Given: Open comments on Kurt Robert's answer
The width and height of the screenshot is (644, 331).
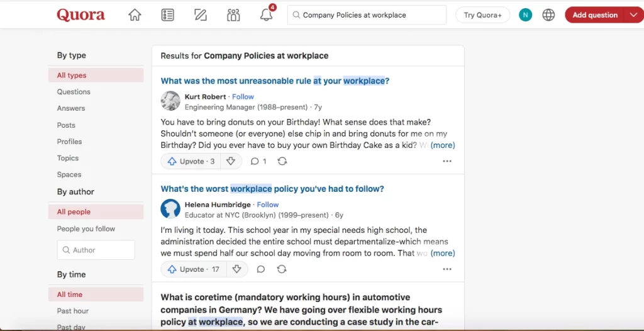Looking at the screenshot, I should (x=258, y=161).
